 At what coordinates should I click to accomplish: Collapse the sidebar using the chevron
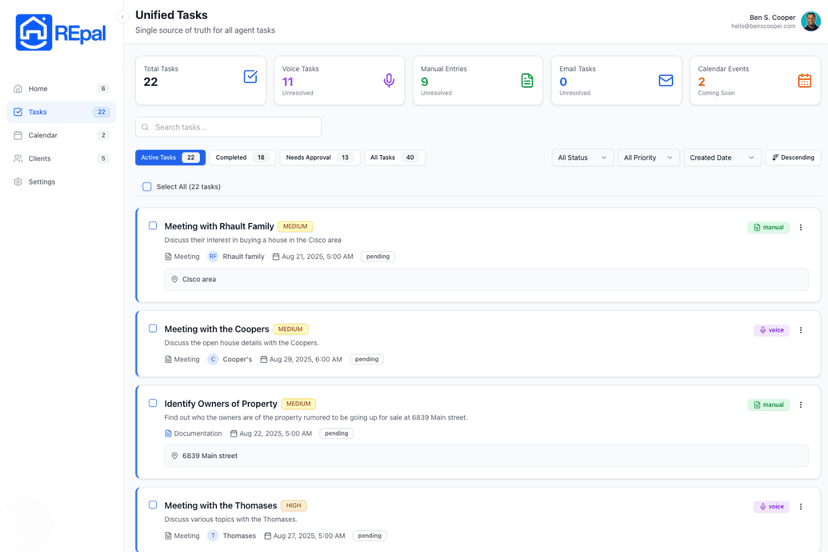point(123,17)
